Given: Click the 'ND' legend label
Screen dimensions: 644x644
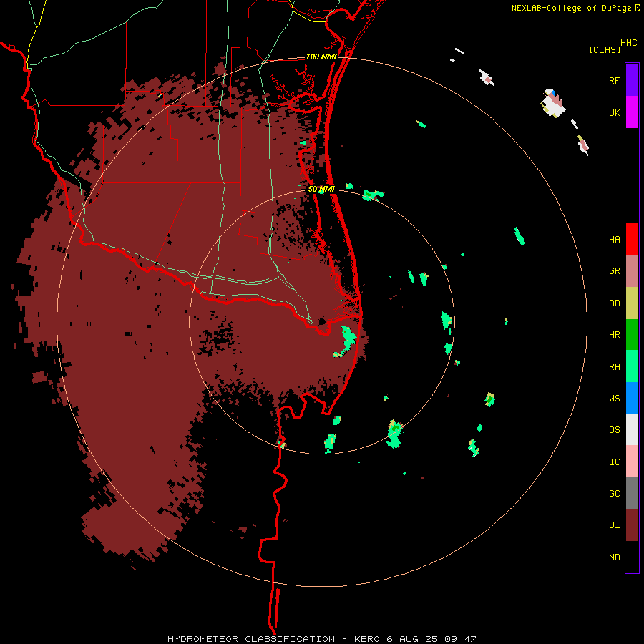Looking at the screenshot, I should point(614,557).
